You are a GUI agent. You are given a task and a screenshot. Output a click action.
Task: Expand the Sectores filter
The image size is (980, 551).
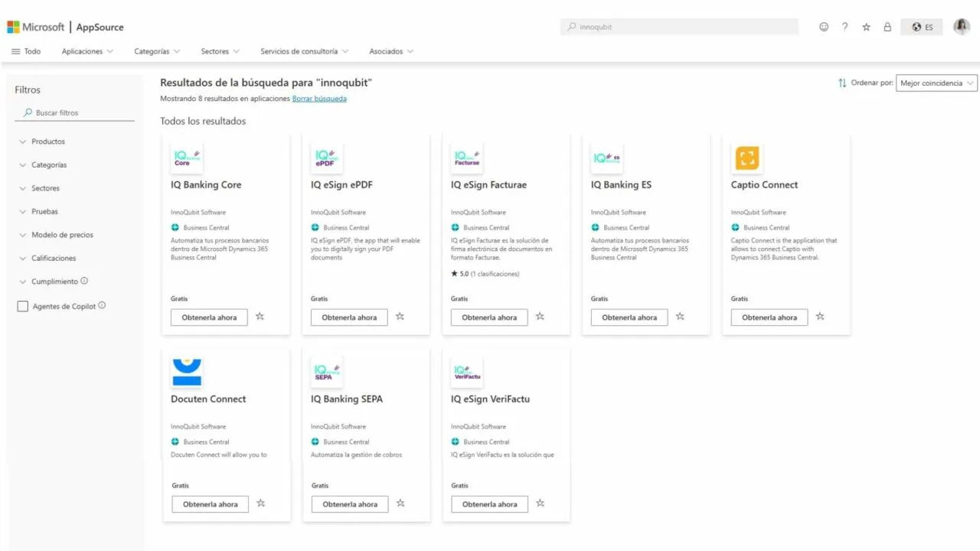tap(40, 188)
